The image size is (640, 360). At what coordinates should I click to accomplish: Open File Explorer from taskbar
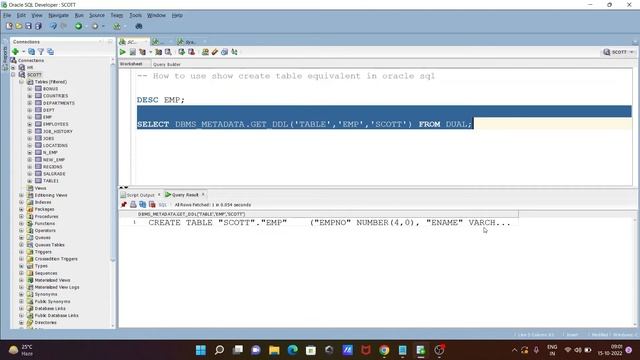(x=274, y=350)
